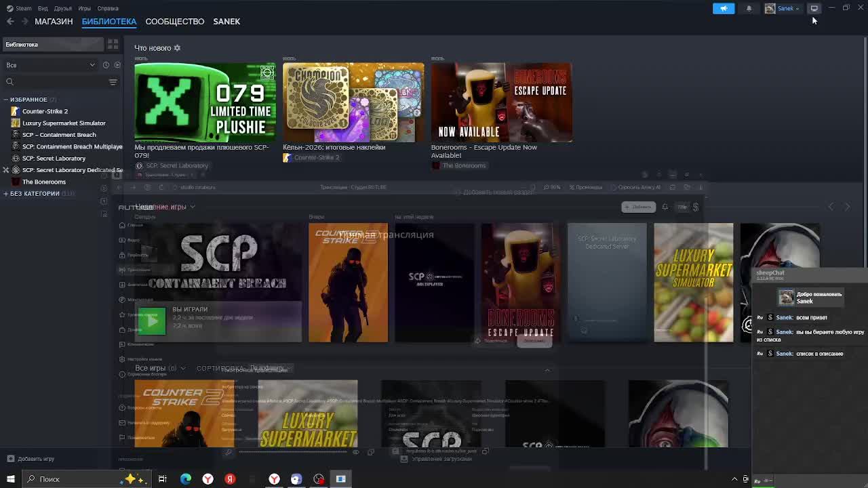Open the Кёльн-2026: итоговые наклейки news title

[x=334, y=147]
